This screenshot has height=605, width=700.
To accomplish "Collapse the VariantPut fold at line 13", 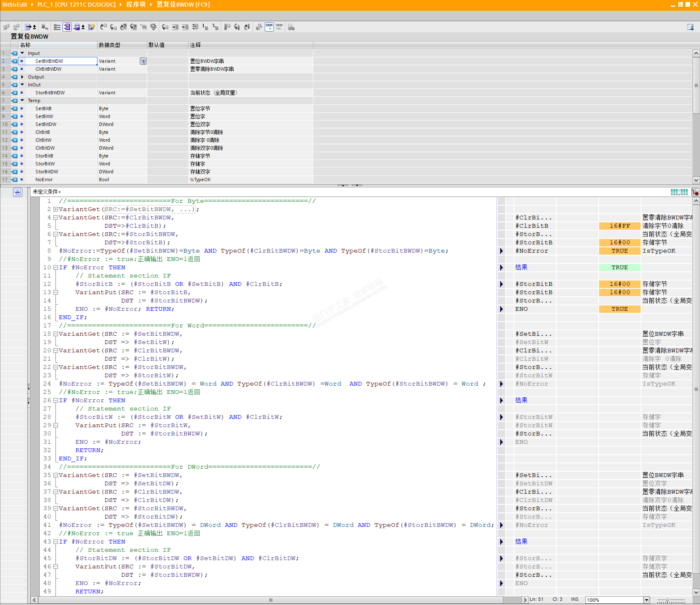I will click(55, 293).
